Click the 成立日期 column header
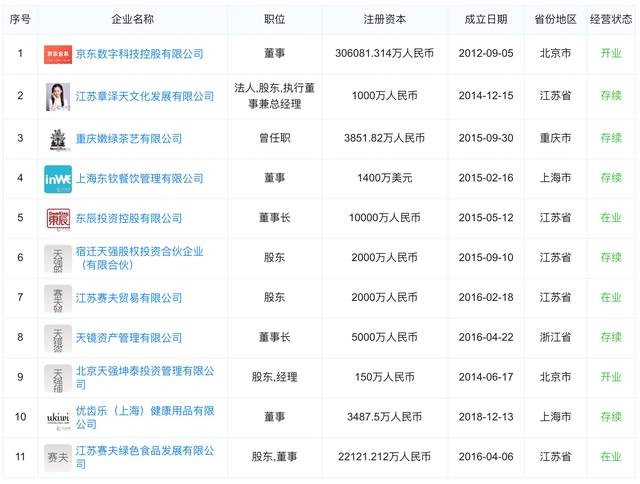The width and height of the screenshot is (640, 484). [487, 19]
